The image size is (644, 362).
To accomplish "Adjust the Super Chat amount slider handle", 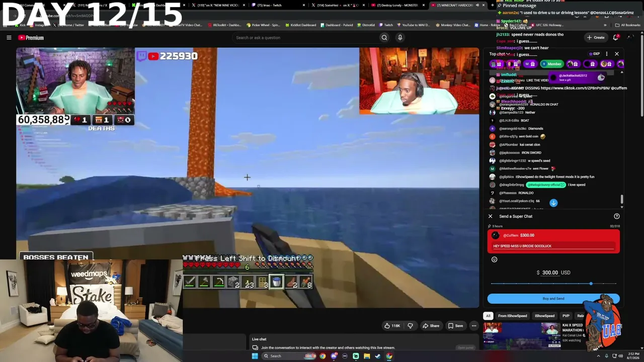I will tap(591, 284).
